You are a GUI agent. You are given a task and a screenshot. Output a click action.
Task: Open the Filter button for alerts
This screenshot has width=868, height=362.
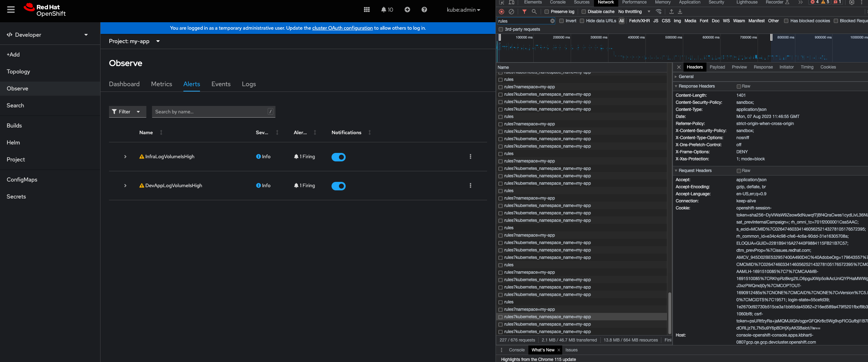point(127,112)
